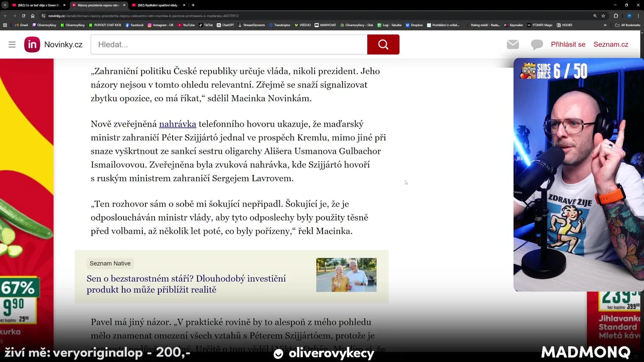644x362 pixels.
Task: Open the Chrome profile avatar
Action: 629,16
